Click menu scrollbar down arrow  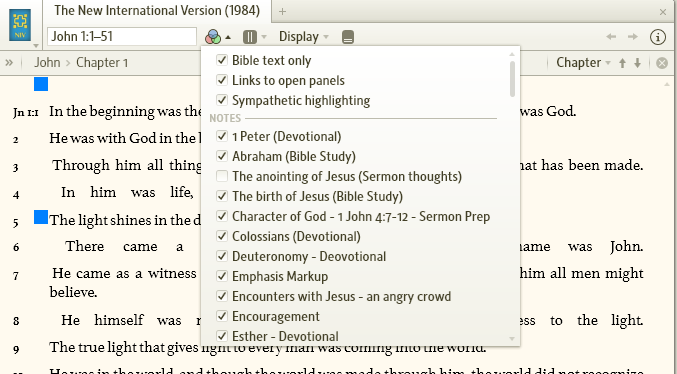pos(512,339)
